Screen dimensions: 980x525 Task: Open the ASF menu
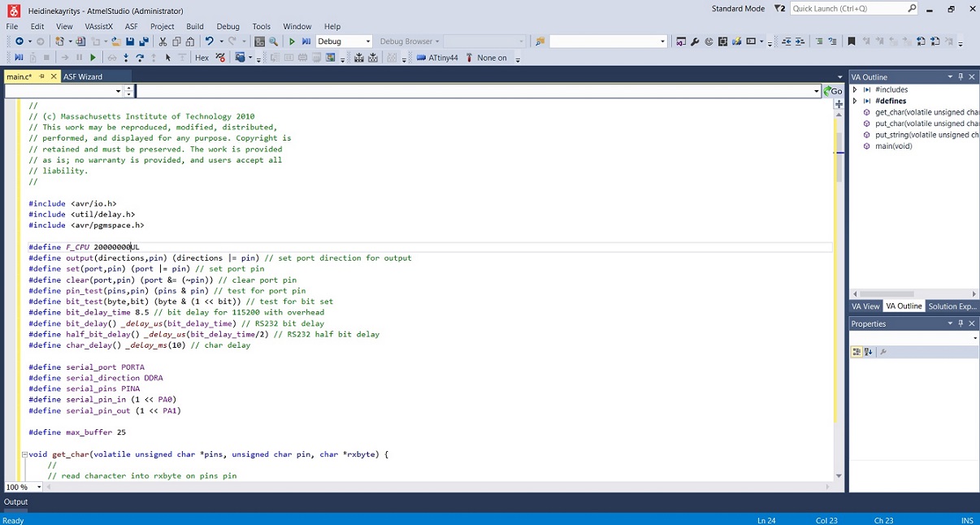coord(131,27)
